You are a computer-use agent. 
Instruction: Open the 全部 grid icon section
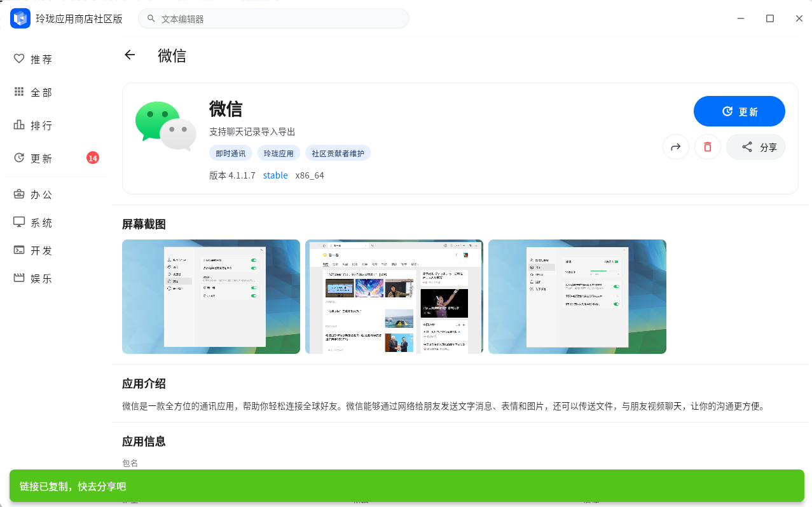click(19, 92)
